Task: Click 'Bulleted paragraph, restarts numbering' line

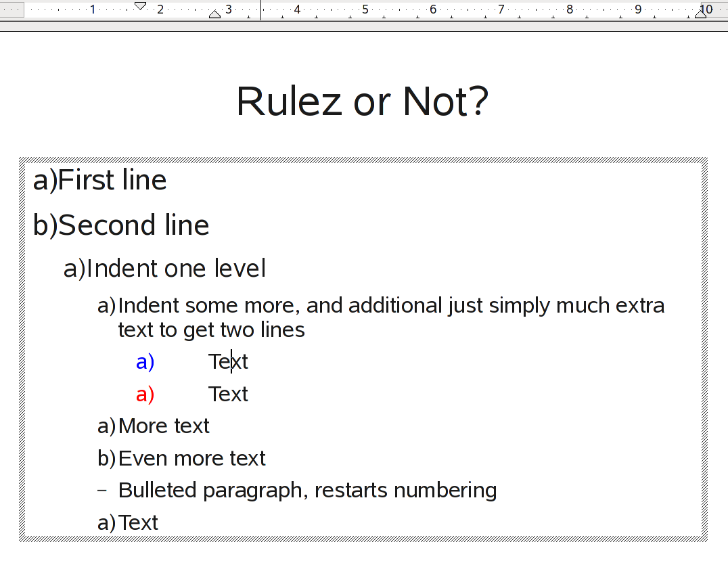Action: click(307, 491)
